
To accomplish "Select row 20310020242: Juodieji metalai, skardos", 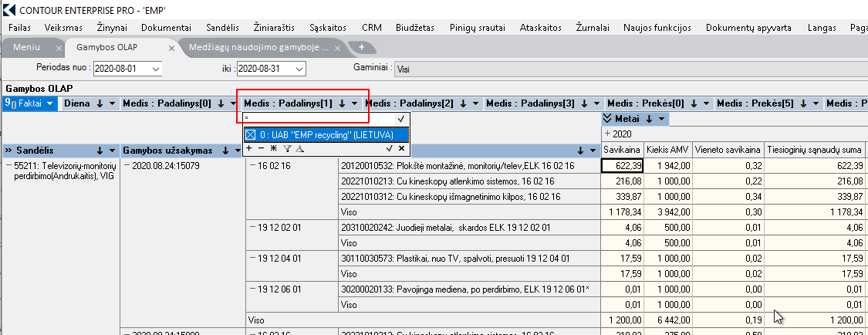I will point(469,228).
